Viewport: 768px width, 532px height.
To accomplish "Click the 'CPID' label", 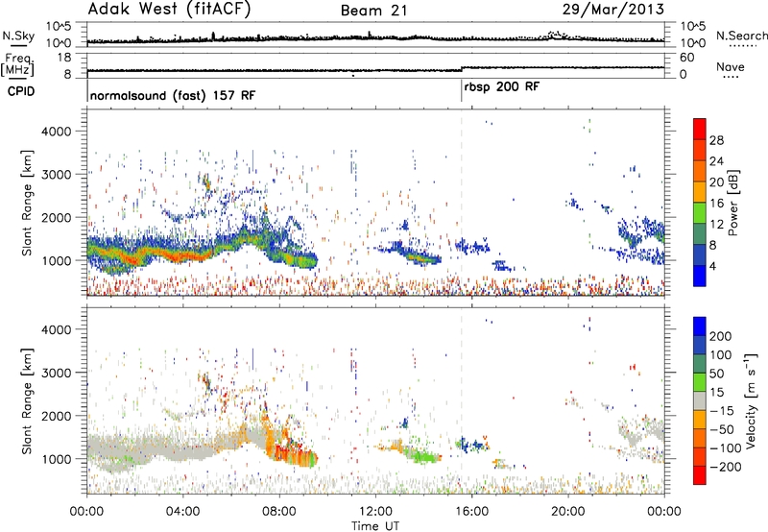I will click(21, 91).
